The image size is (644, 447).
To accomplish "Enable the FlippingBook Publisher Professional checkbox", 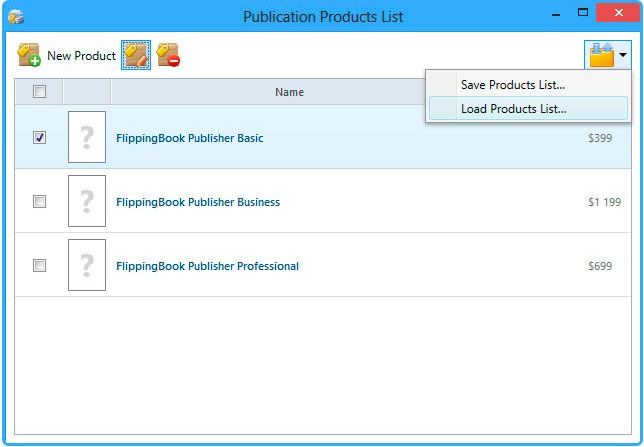I will (x=39, y=266).
